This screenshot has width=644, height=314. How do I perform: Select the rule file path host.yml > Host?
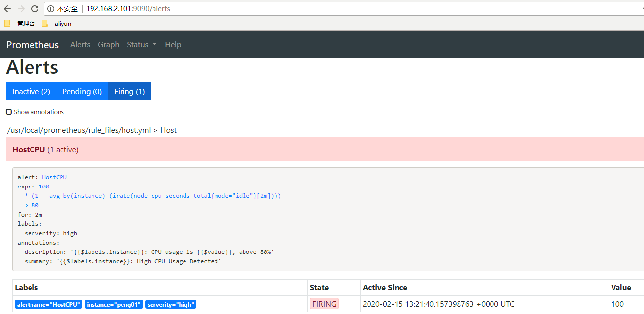pyautogui.click(x=92, y=130)
